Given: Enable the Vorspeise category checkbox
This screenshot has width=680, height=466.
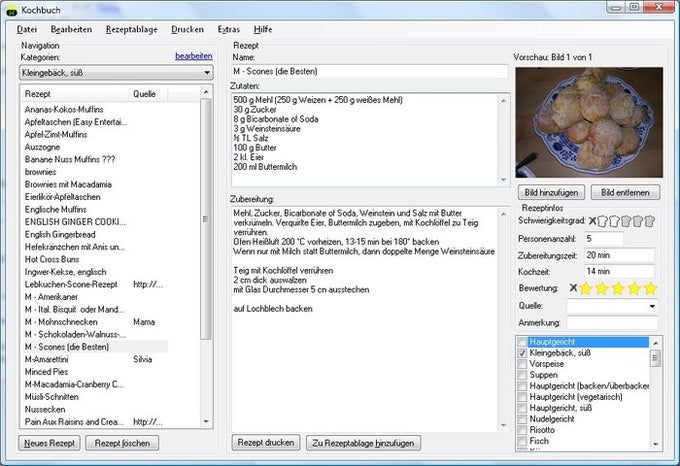Looking at the screenshot, I should click(x=522, y=364).
